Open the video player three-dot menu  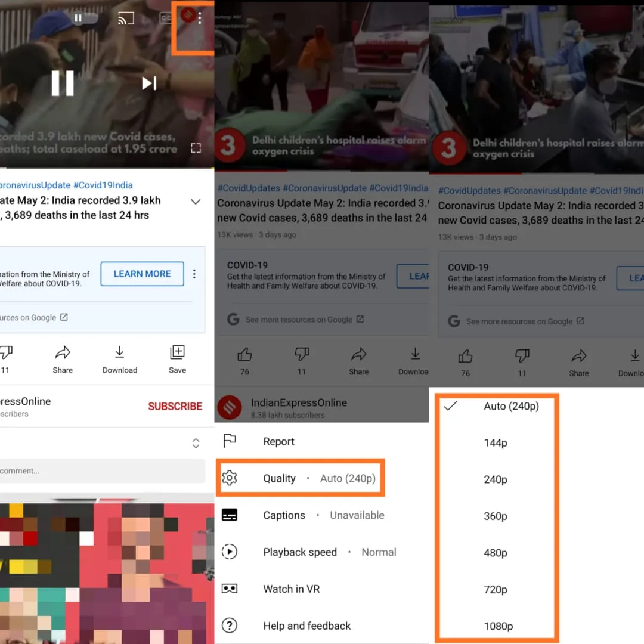coord(200,18)
